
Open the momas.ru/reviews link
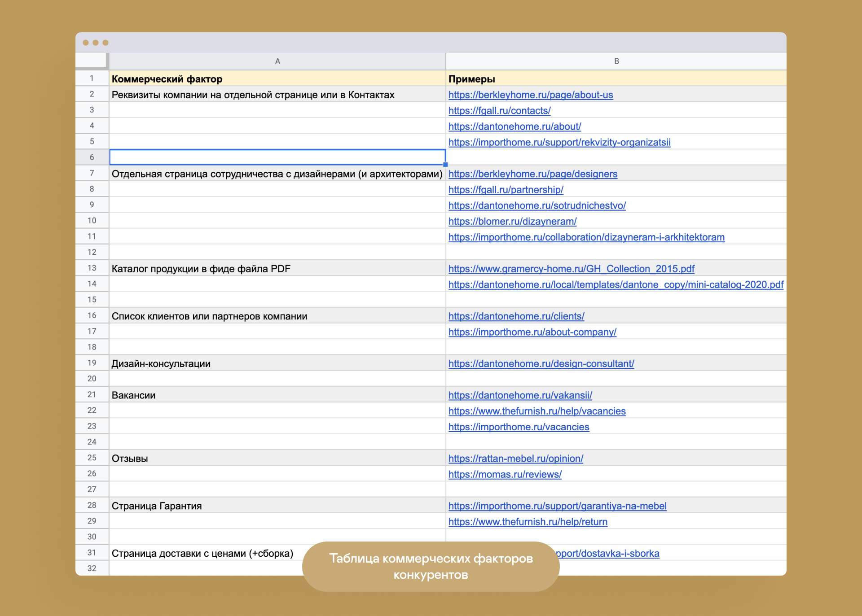point(505,474)
